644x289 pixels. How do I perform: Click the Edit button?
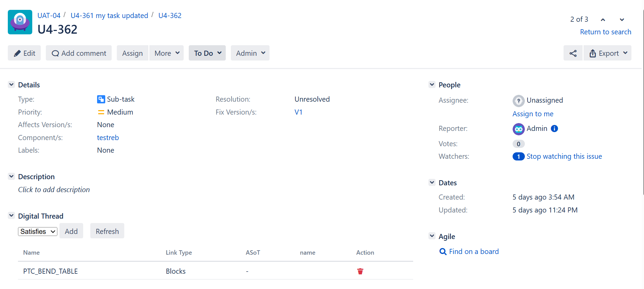tap(24, 53)
